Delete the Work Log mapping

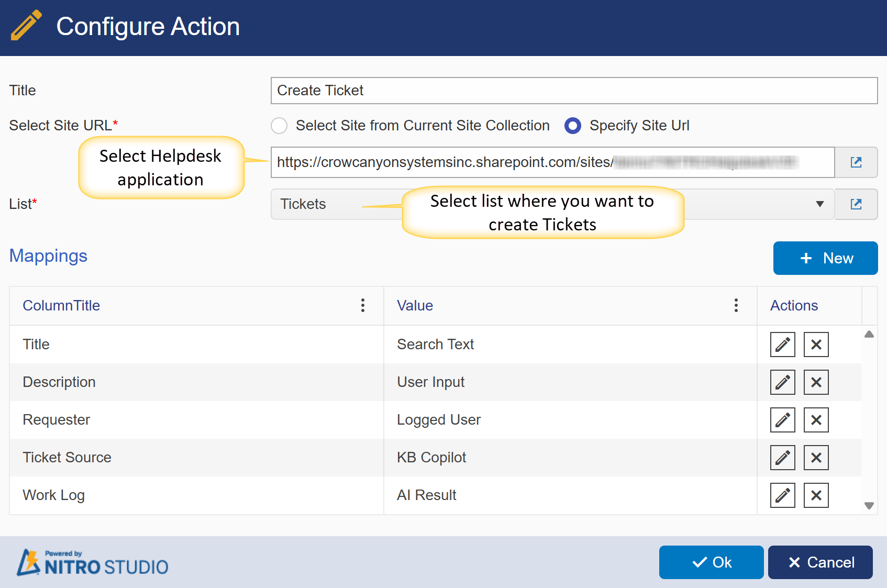[816, 495]
